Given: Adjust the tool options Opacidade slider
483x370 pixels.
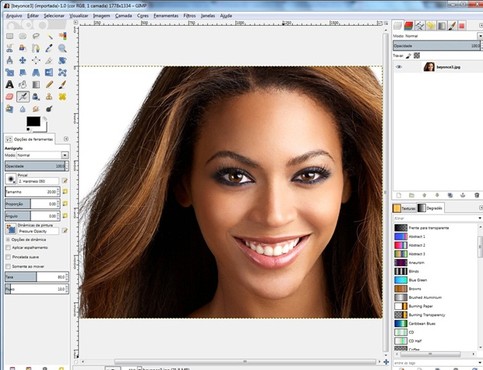Looking at the screenshot, I should tap(37, 166).
